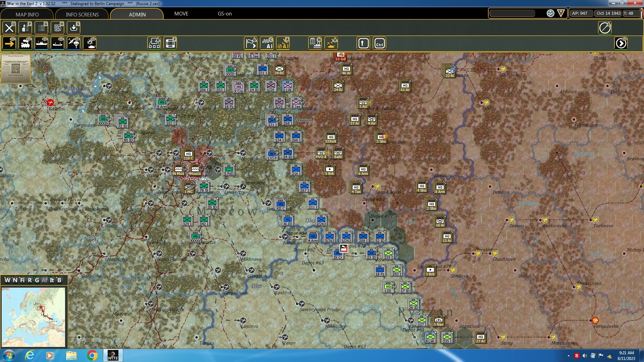The image size is (644, 362).
Task: Launch Chrome from the taskbar
Action: 92,355
